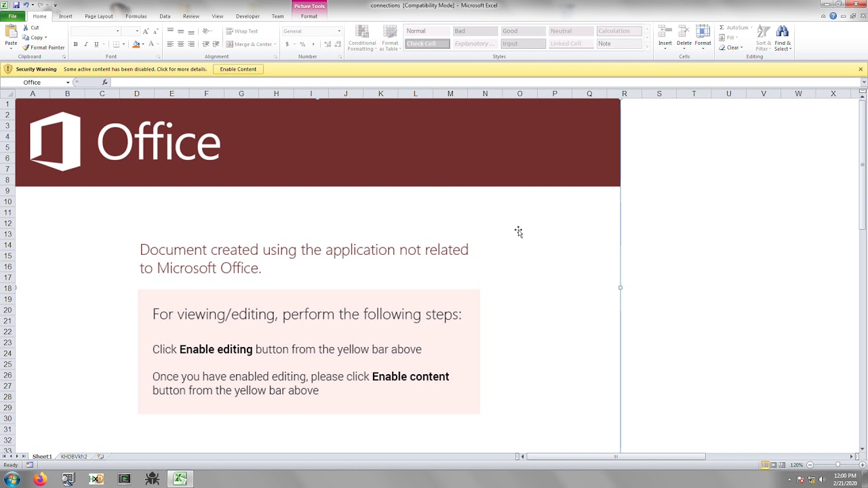Toggle Align Text Left
Viewport: 868px width, 488px height.
coord(170,44)
